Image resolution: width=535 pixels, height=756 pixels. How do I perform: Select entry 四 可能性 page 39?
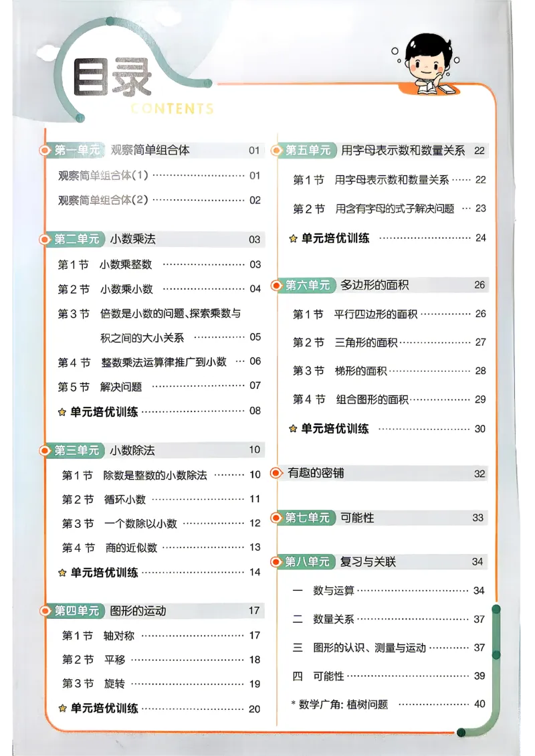[389, 676]
